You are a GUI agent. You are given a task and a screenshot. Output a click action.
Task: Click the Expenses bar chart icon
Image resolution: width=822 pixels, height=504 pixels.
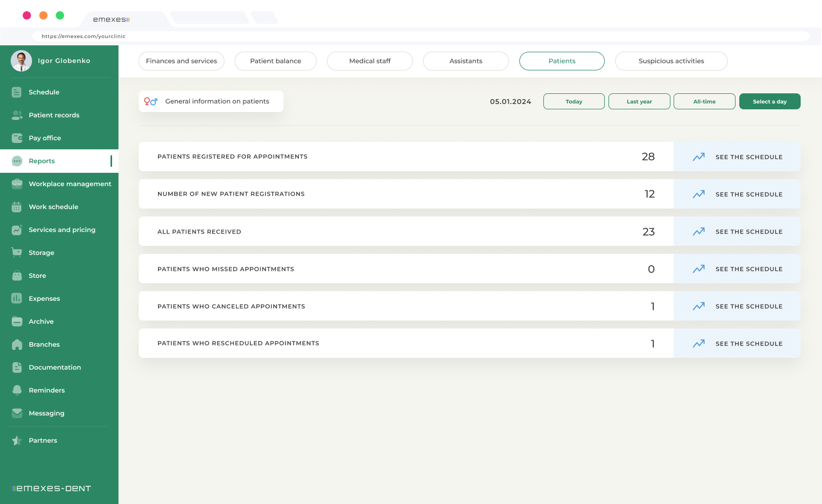tap(17, 299)
